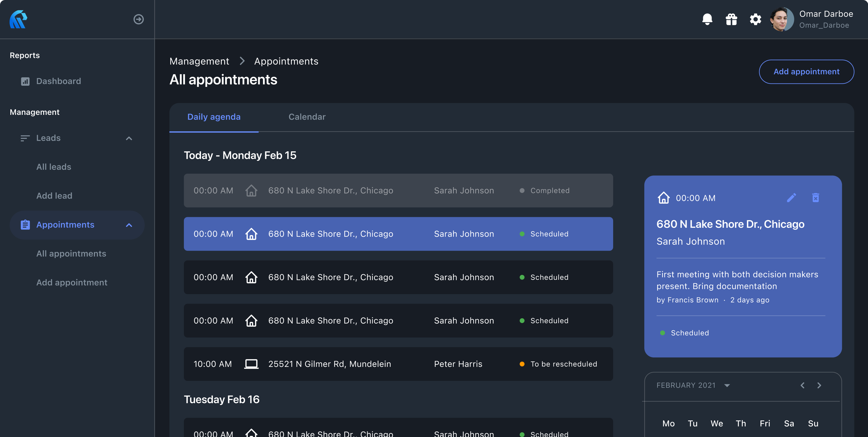Viewport: 868px width, 437px height.
Task: Click the gift rewards icon
Action: coord(731,19)
